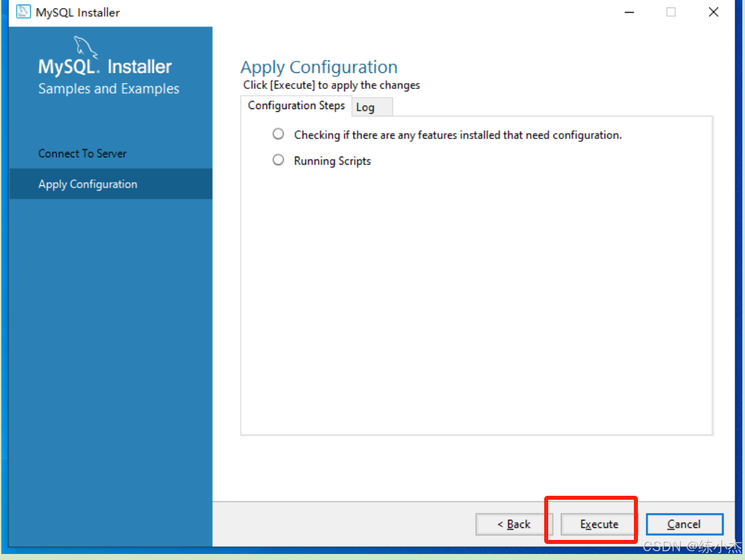Cancel the MySQL Installer configuration
The image size is (745, 560).
(684, 524)
